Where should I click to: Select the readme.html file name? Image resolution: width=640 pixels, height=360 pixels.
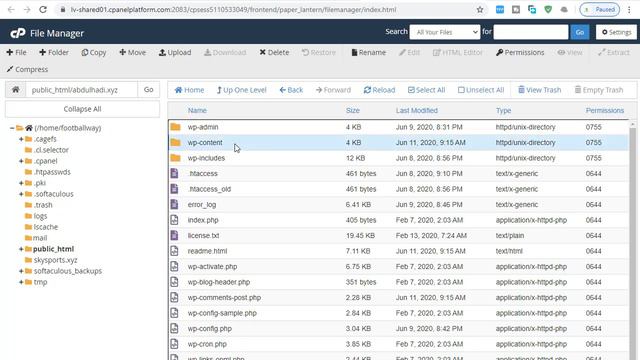click(x=207, y=251)
